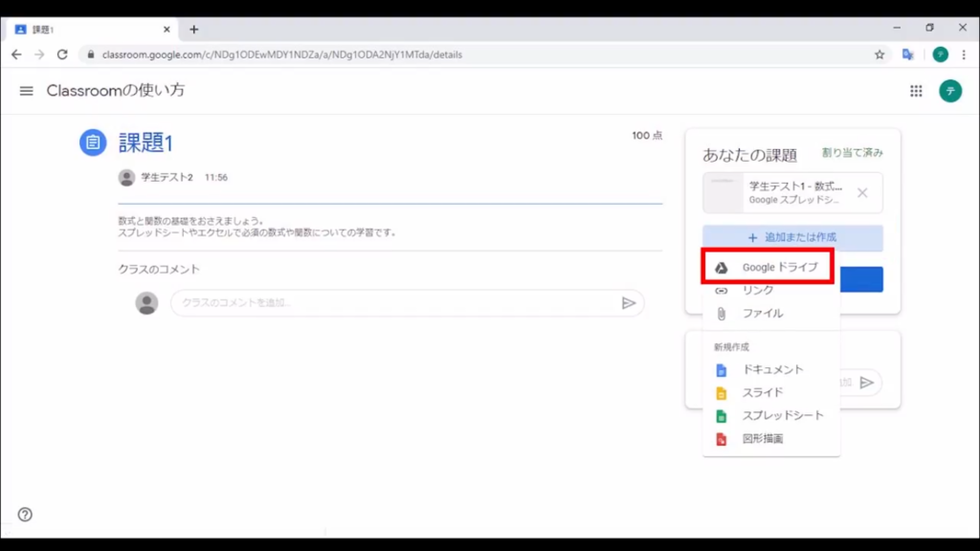Close the 課題1 browser tab
The width and height of the screenshot is (980, 551).
pos(167,30)
